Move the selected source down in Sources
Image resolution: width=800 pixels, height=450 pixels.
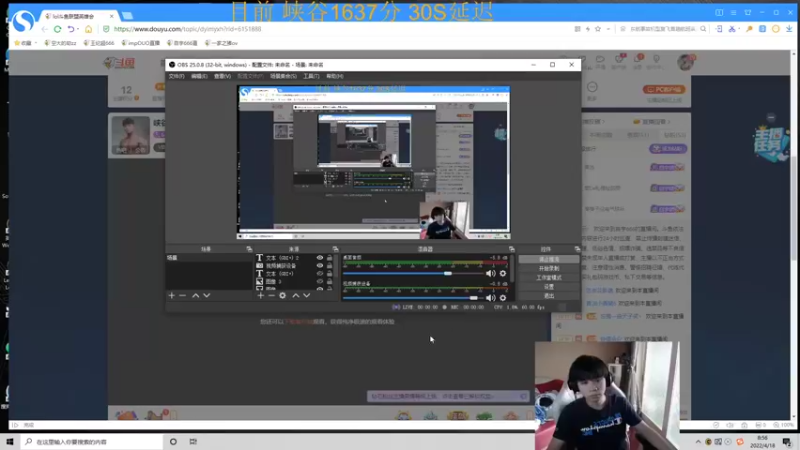click(307, 295)
